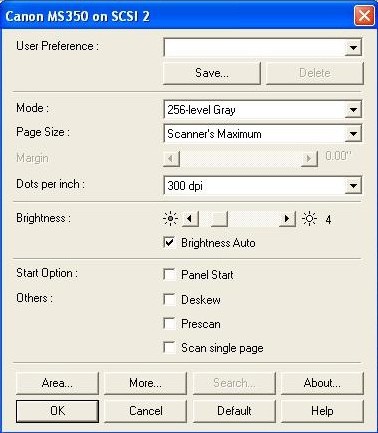Open the About... dialog

point(322,383)
